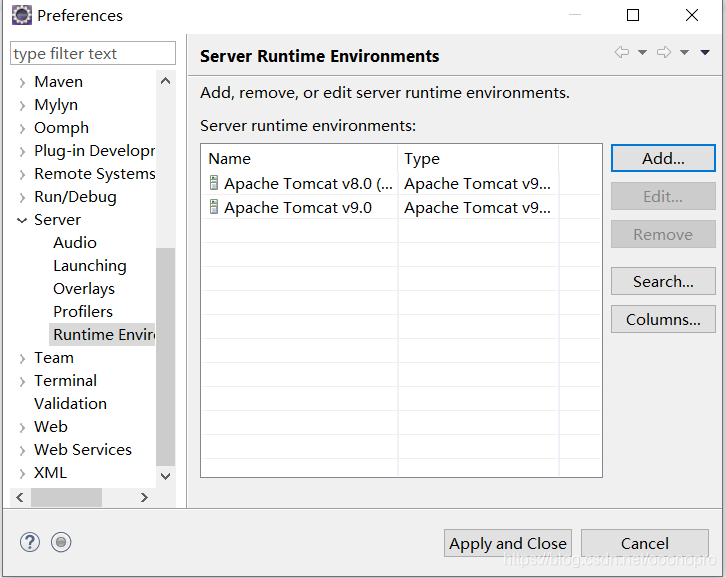Click the Edit... button
The image size is (726, 578).
coord(663,196)
